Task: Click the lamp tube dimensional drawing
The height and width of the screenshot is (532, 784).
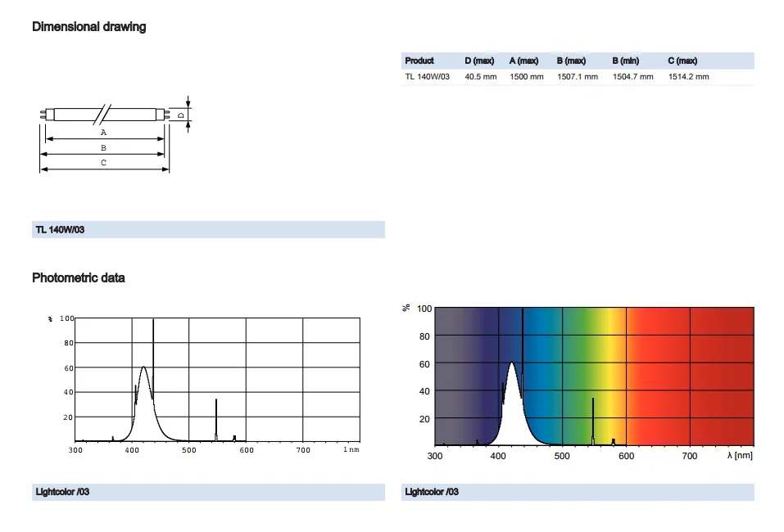Action: click(115, 135)
